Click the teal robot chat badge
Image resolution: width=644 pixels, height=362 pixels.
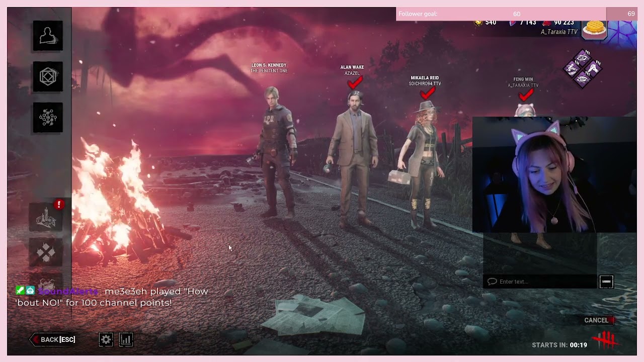tap(31, 290)
